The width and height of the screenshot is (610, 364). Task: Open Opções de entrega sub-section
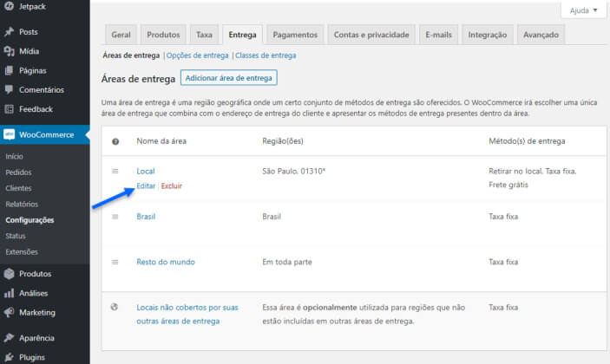coord(197,55)
